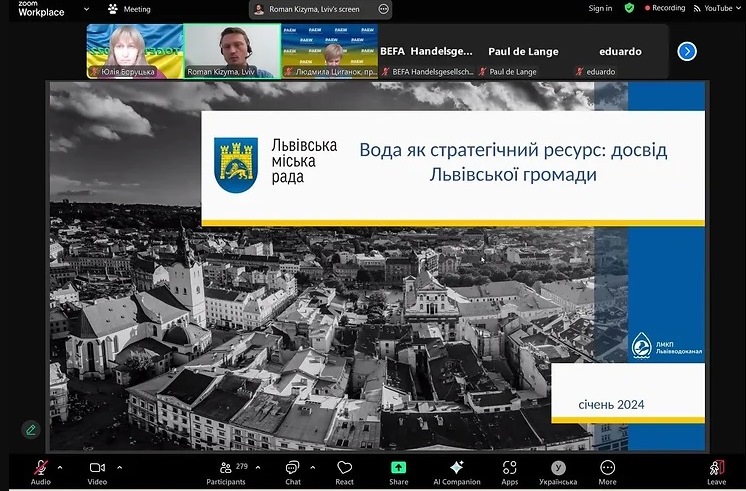
Task: Expand the participants options caret
Action: tap(258, 468)
